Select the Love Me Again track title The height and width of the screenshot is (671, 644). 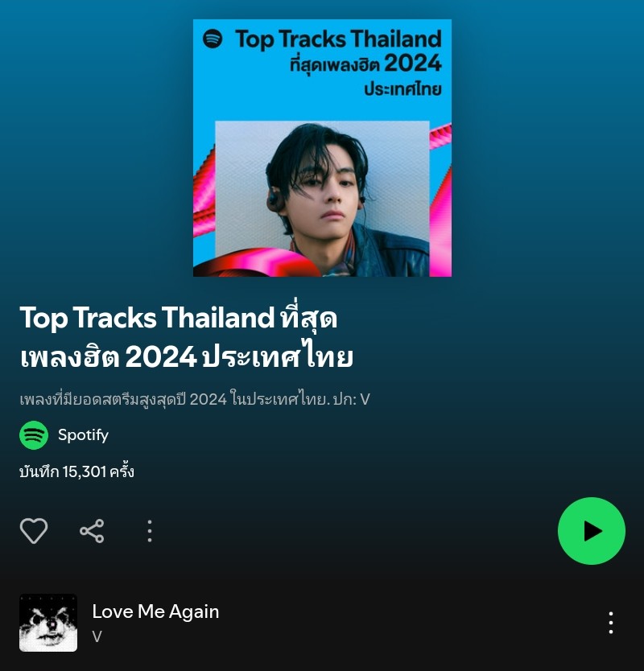[x=155, y=611]
